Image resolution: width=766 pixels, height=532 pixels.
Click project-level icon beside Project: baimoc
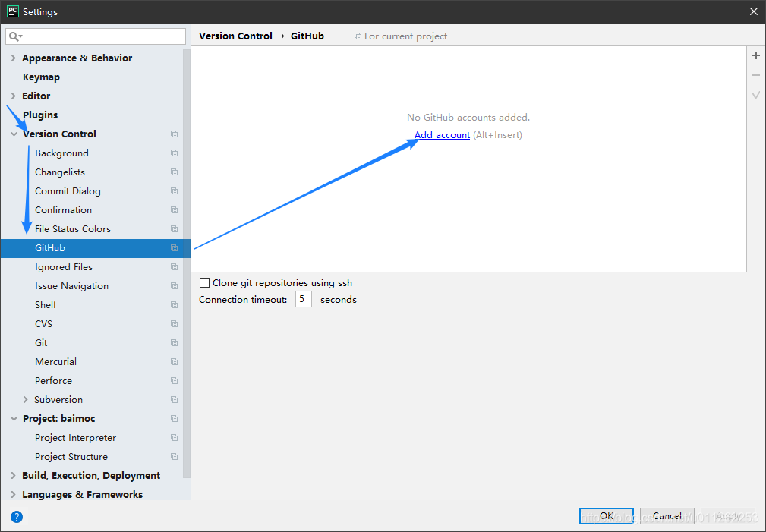[174, 419]
